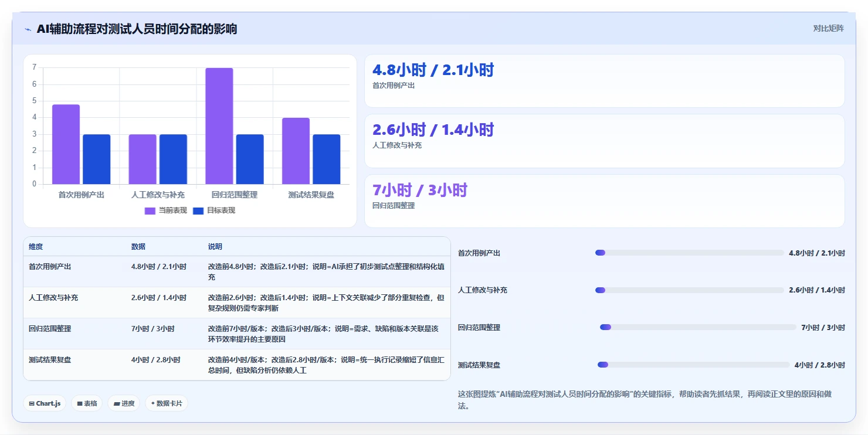868x435 pixels.
Task: Click table value 2.6小时 / 1.4小时
Action: coord(159,297)
